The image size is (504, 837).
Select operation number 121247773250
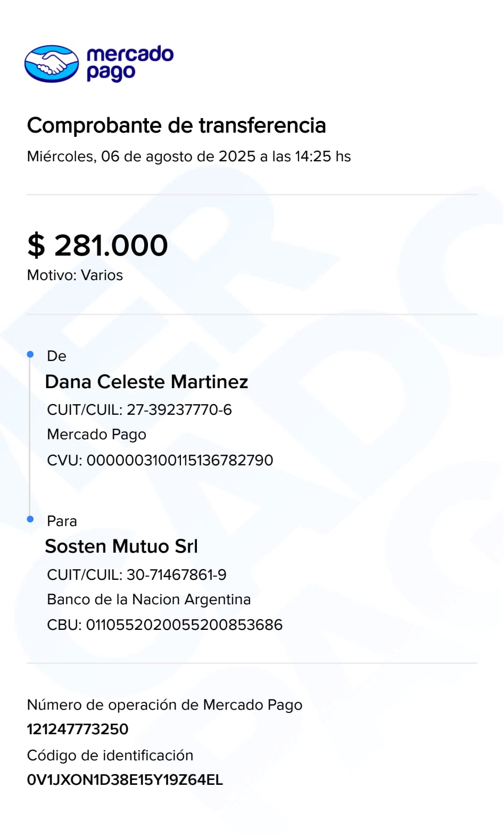click(x=78, y=729)
